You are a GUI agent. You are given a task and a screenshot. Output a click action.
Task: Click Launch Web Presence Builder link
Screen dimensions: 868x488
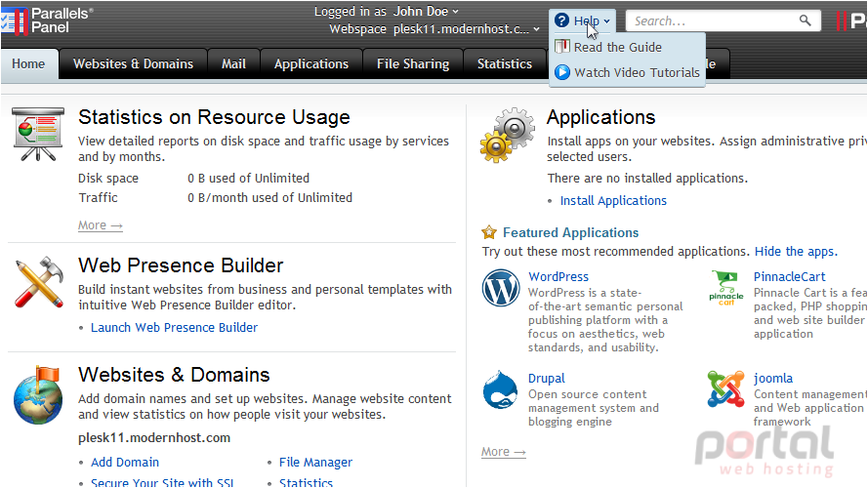coord(175,328)
